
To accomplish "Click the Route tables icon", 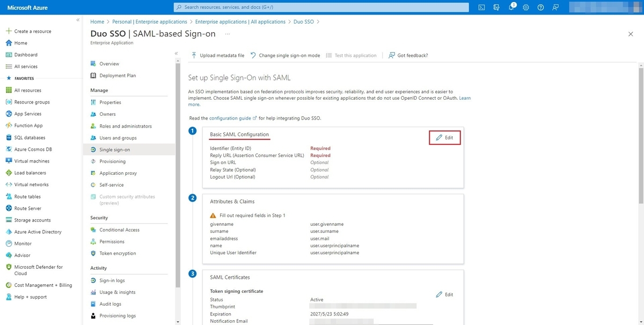I will coord(9,196).
